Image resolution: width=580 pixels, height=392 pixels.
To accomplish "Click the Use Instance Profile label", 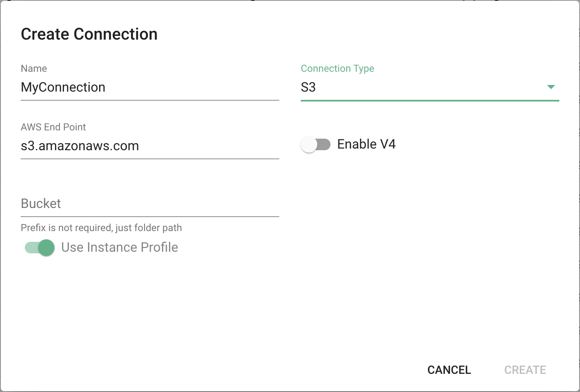I will [x=119, y=247].
